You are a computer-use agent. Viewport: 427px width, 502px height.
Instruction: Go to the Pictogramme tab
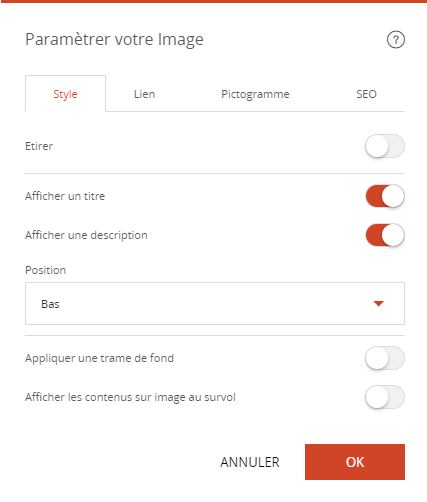click(x=255, y=94)
